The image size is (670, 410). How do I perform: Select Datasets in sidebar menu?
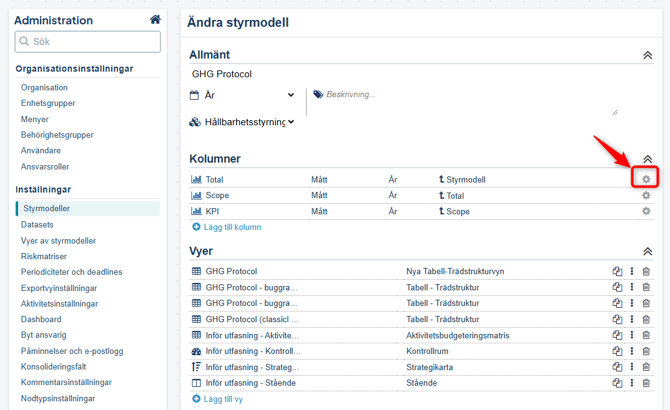click(x=37, y=225)
